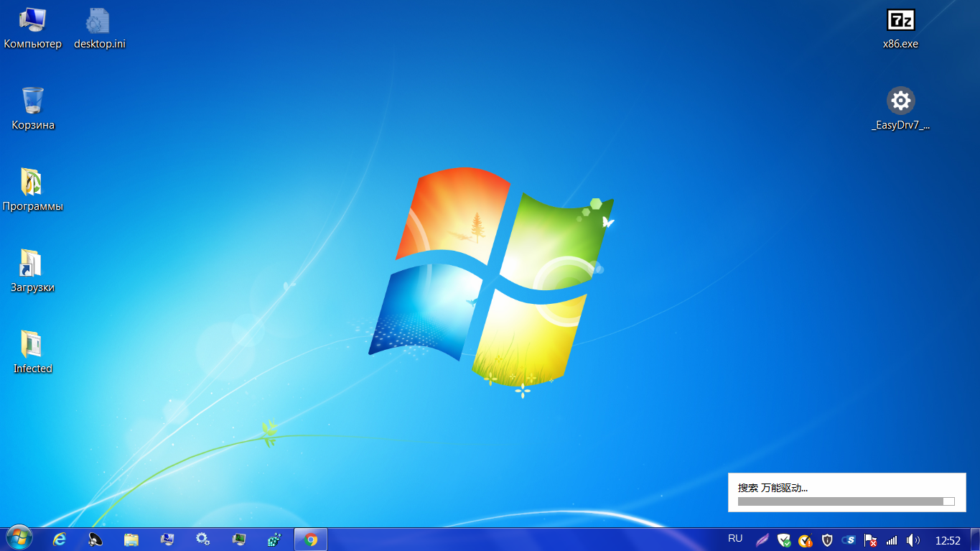Viewport: 980px width, 551px height.
Task: Open the shield tray icon with info symbol
Action: (x=827, y=540)
